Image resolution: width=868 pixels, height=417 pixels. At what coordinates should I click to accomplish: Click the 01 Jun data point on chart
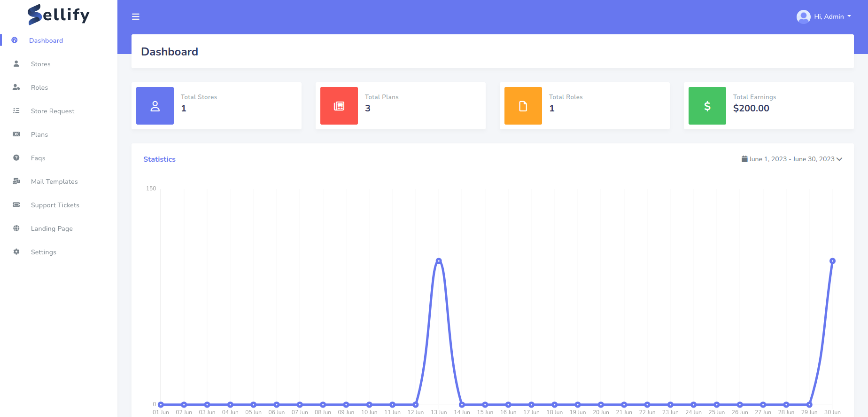[161, 404]
